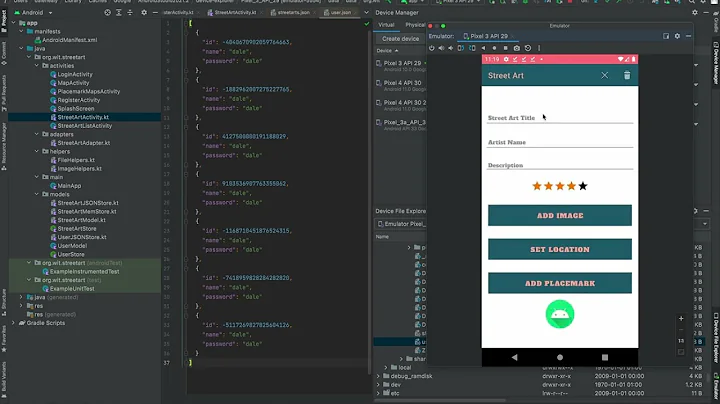Click the emulator toolbar overview square icon
This screenshot has height=404, width=720.
(506, 48)
